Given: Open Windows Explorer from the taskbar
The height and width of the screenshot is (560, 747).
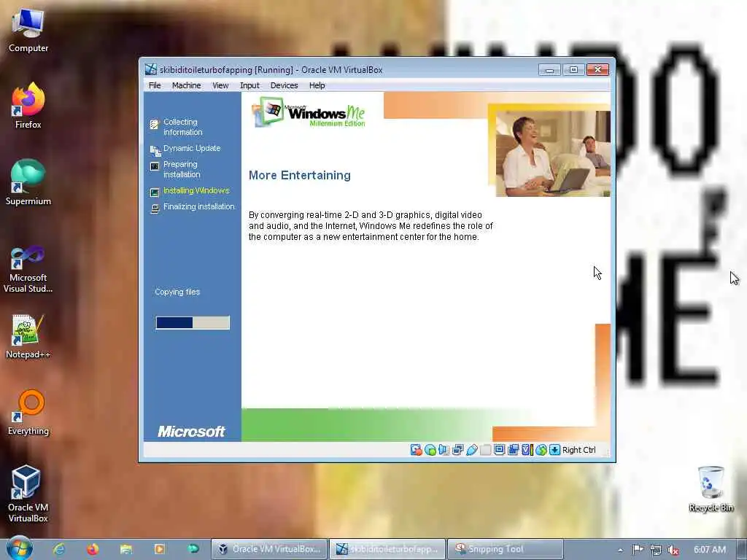Looking at the screenshot, I should pyautogui.click(x=125, y=549).
